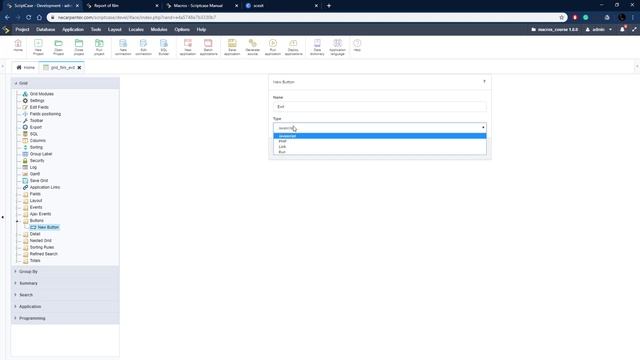Select New Button in the tree
The width and height of the screenshot is (640, 360).
pyautogui.click(x=48, y=227)
